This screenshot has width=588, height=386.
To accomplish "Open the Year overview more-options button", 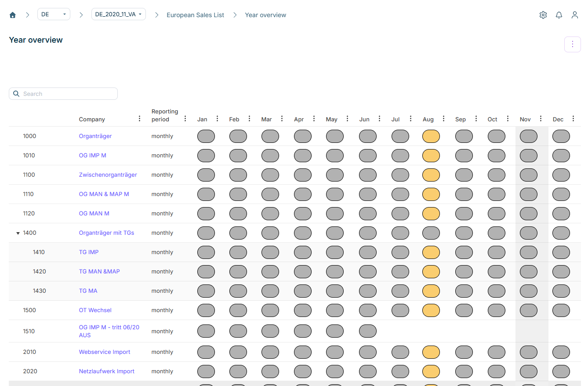I will [573, 44].
